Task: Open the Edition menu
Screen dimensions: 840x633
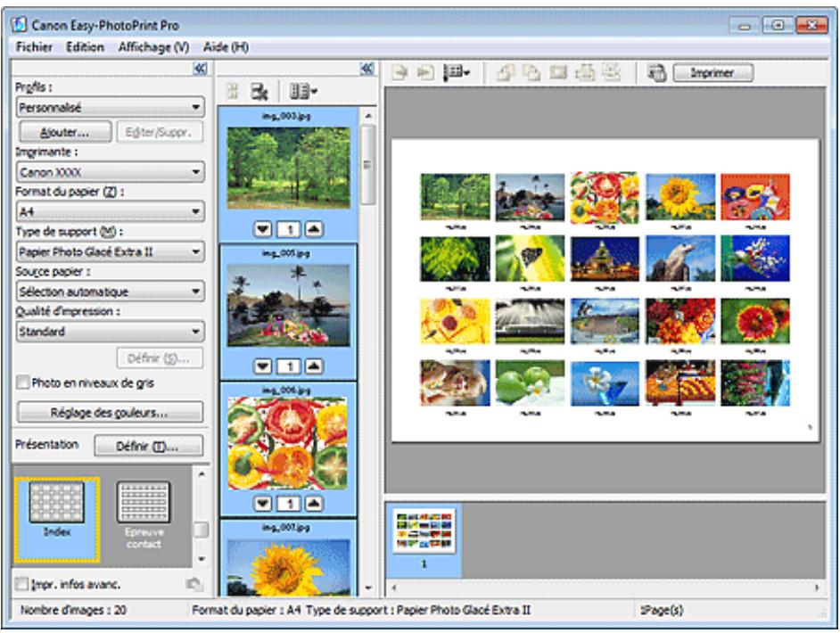Action: [x=85, y=47]
